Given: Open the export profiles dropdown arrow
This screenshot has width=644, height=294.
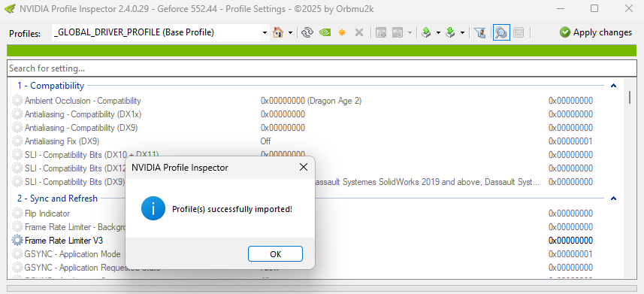Looking at the screenshot, I should tap(438, 33).
